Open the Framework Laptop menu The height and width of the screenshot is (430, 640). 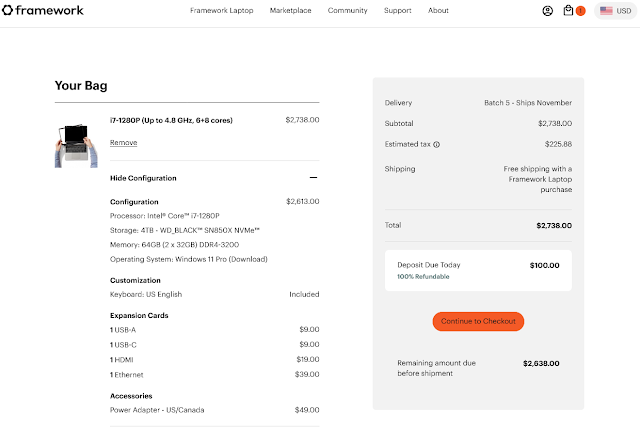[221, 11]
